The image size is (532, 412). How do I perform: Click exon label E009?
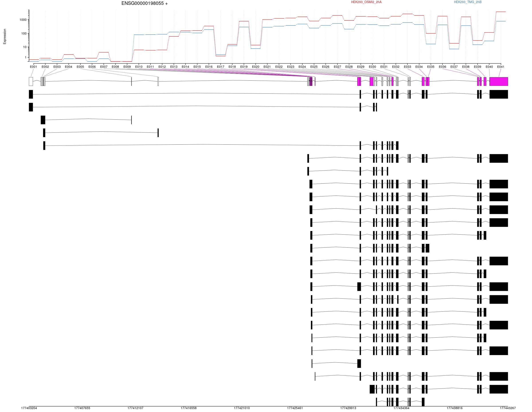coord(127,67)
